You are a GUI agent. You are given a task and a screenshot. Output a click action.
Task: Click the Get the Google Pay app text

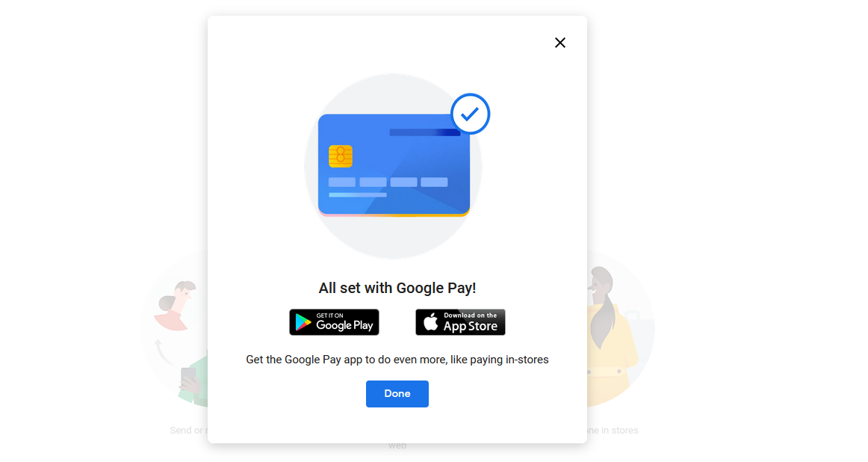coord(397,360)
